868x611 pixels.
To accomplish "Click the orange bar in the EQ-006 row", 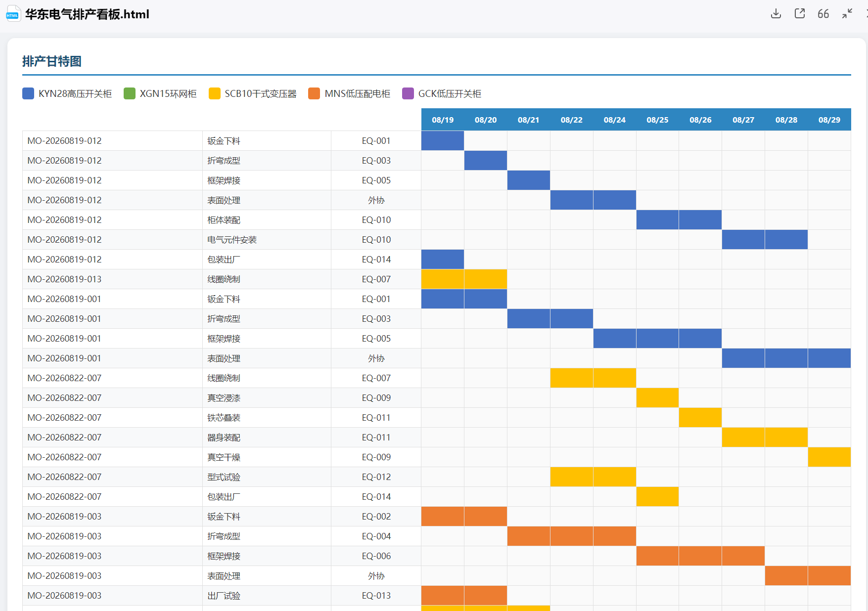I will click(x=700, y=556).
